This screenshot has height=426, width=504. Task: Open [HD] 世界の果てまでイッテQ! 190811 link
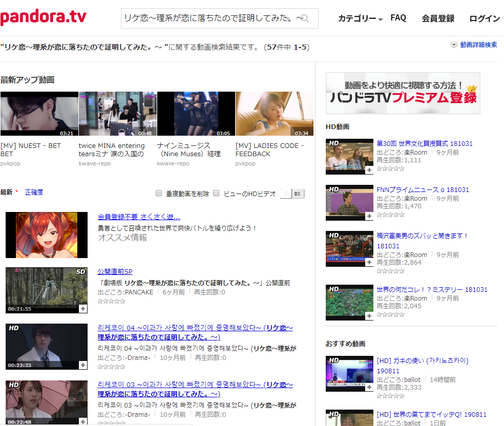[432, 415]
